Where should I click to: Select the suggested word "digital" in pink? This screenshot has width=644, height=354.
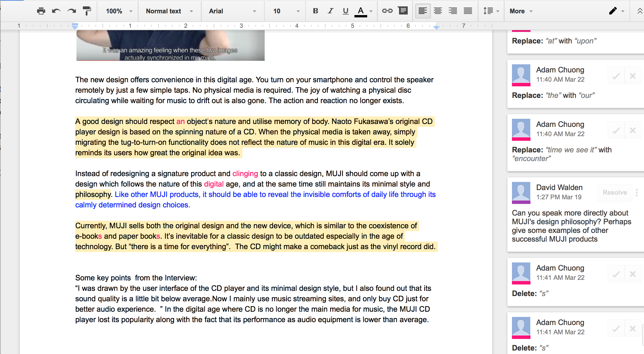(214, 184)
